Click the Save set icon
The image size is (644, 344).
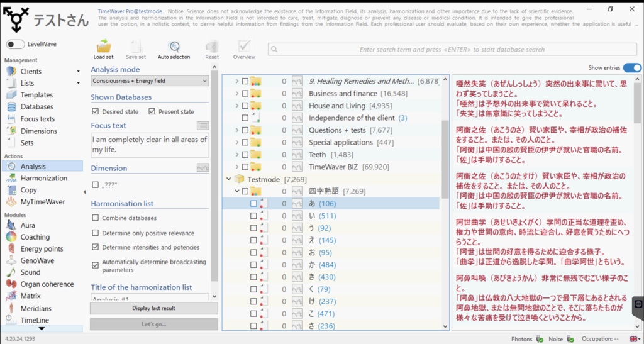click(x=136, y=49)
